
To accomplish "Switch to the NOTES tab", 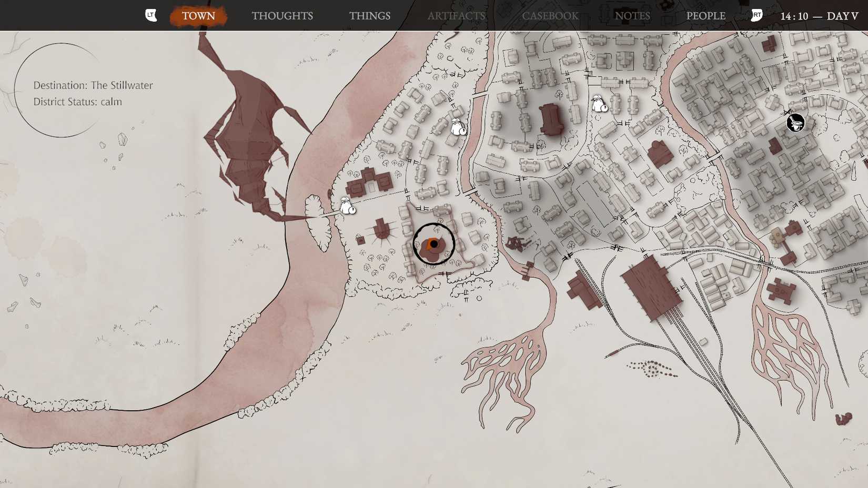I will pyautogui.click(x=633, y=16).
